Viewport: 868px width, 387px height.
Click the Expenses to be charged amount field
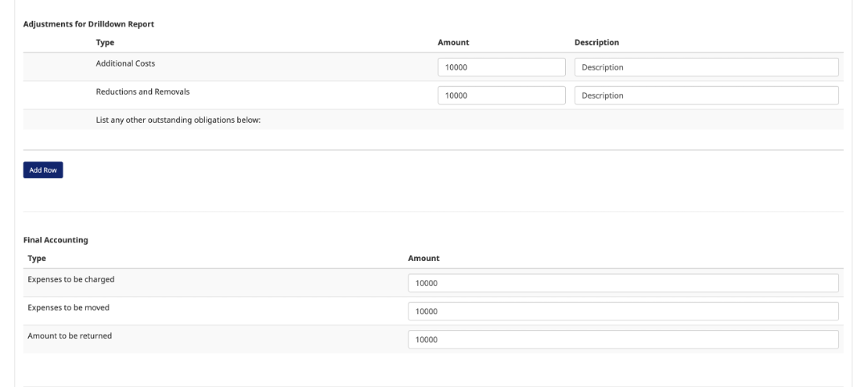(623, 283)
